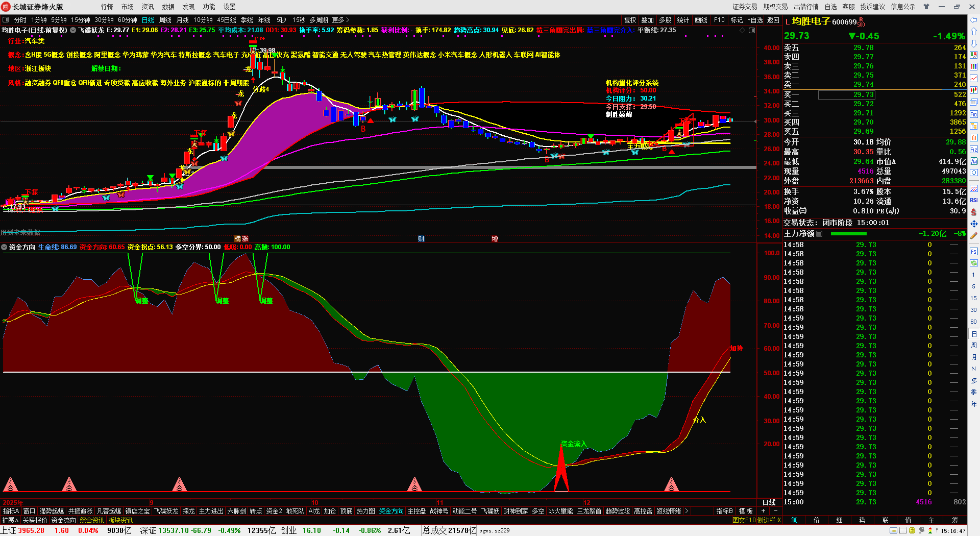Image resolution: width=980 pixels, height=536 pixels.
Task: Click the down arrow icon in right sidebar
Action: [974, 43]
